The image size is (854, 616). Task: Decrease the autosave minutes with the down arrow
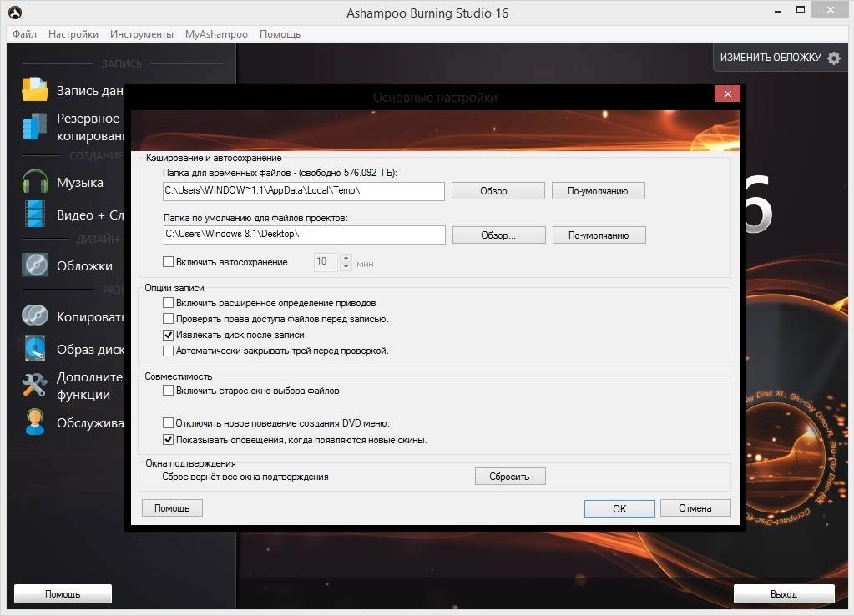346,267
